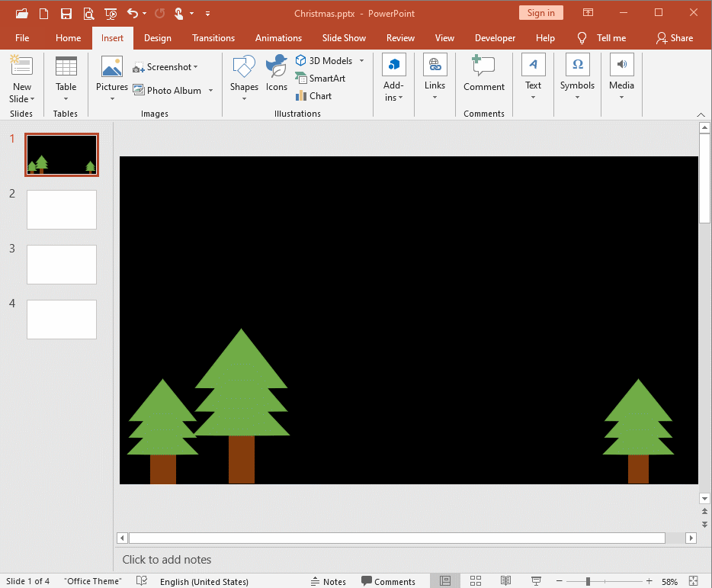This screenshot has height=588, width=712.
Task: Insert a new Comment
Action: pyautogui.click(x=483, y=72)
